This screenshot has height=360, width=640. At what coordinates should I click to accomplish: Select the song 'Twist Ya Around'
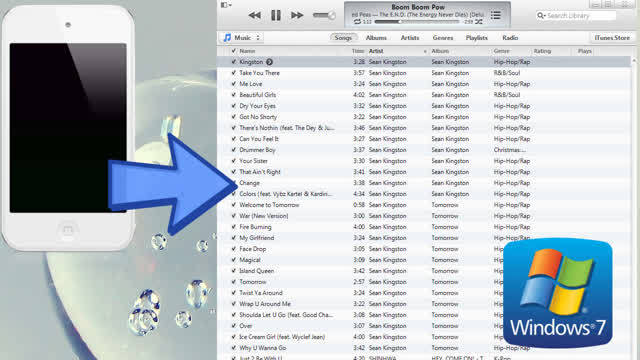click(260, 293)
